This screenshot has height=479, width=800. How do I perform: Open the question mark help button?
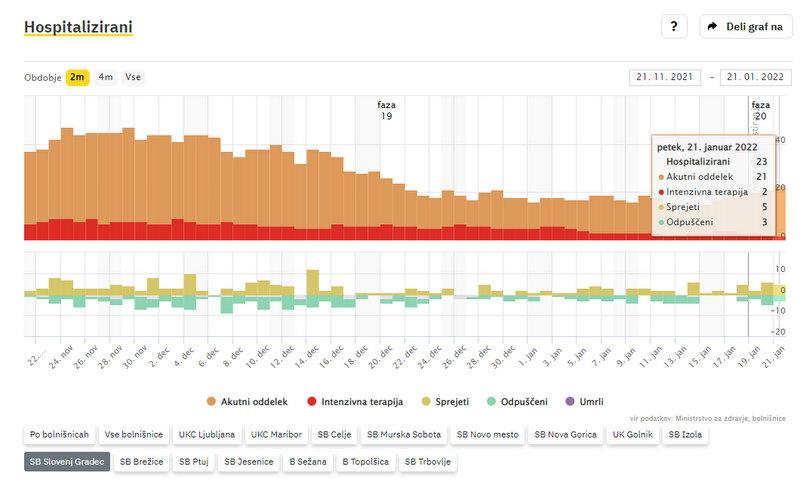click(x=674, y=27)
